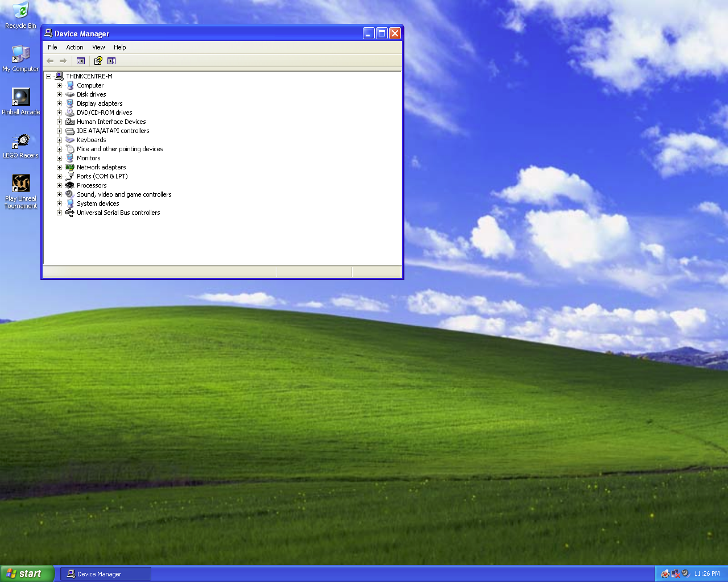Click the DVD/CD-ROM drives disc icon

click(x=70, y=113)
